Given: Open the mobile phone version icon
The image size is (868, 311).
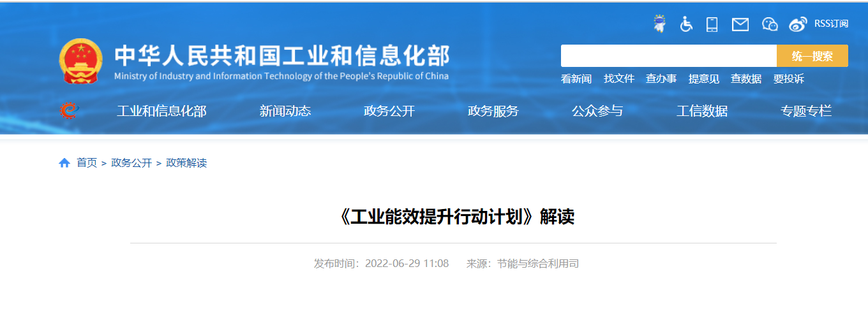Looking at the screenshot, I should [712, 24].
